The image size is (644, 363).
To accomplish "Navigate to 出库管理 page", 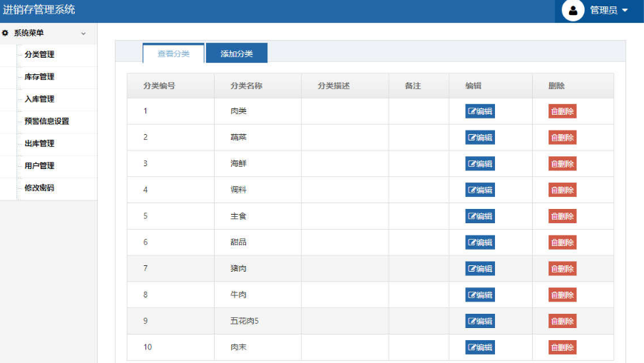I will [x=39, y=143].
